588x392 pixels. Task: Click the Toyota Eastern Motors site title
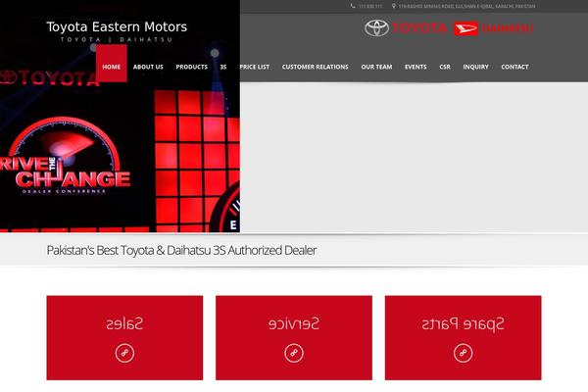(117, 27)
